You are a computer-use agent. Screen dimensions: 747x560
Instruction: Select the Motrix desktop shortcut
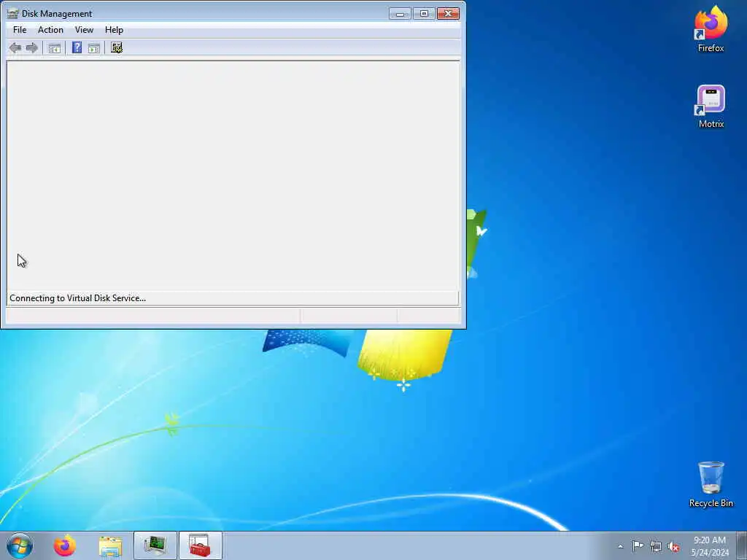[x=711, y=106]
